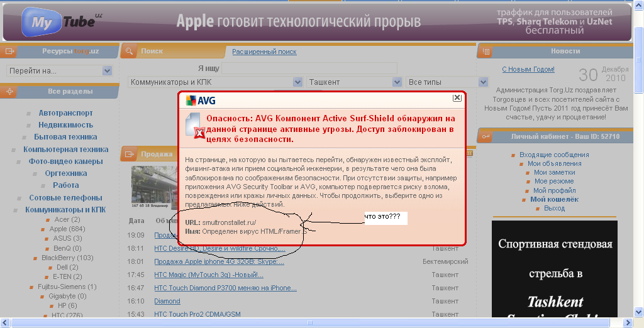Image resolution: width=644 pixels, height=328 pixels.
Task: Select the Gigabyte (0) brand
Action: point(67,296)
